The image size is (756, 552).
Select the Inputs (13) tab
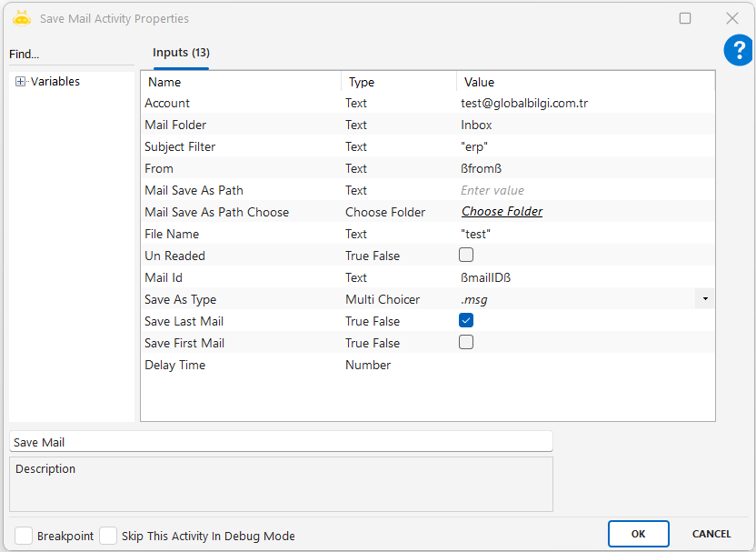181,53
